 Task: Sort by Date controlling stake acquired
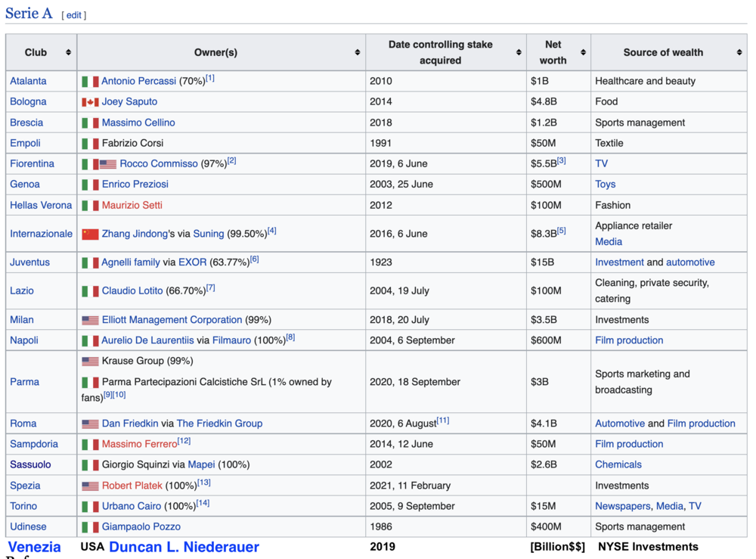[x=519, y=53]
